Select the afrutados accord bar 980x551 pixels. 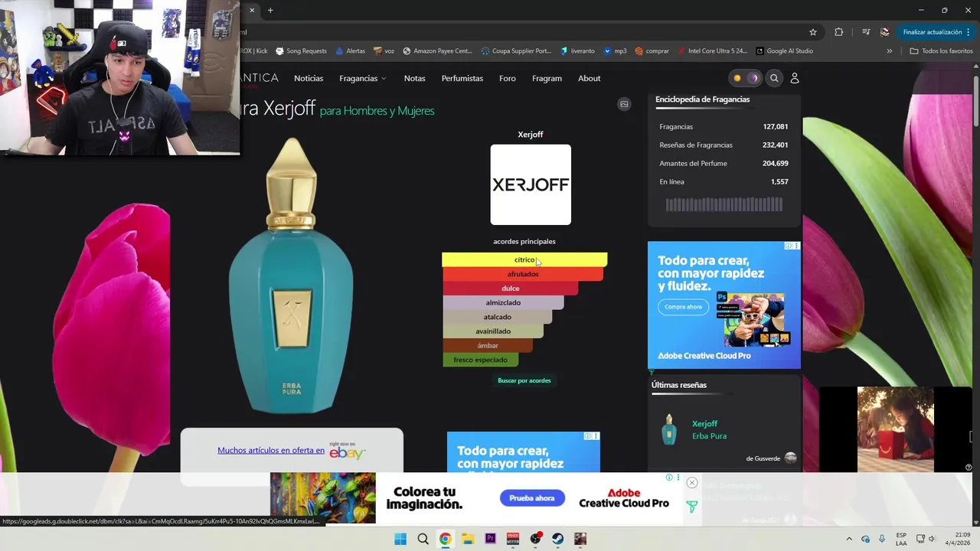click(x=522, y=274)
